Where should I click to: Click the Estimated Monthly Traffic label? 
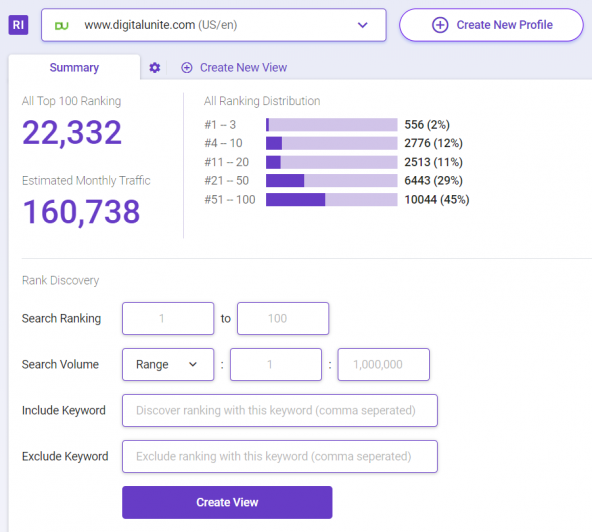pos(86,180)
